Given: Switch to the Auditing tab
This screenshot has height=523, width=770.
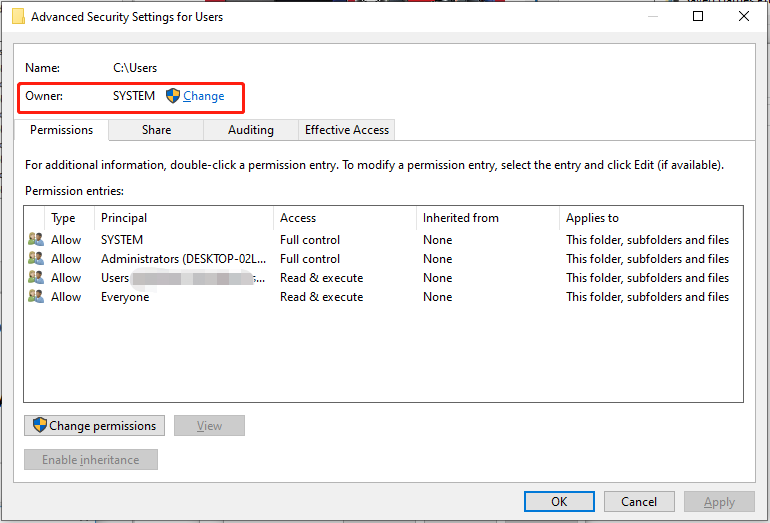Looking at the screenshot, I should [x=250, y=130].
